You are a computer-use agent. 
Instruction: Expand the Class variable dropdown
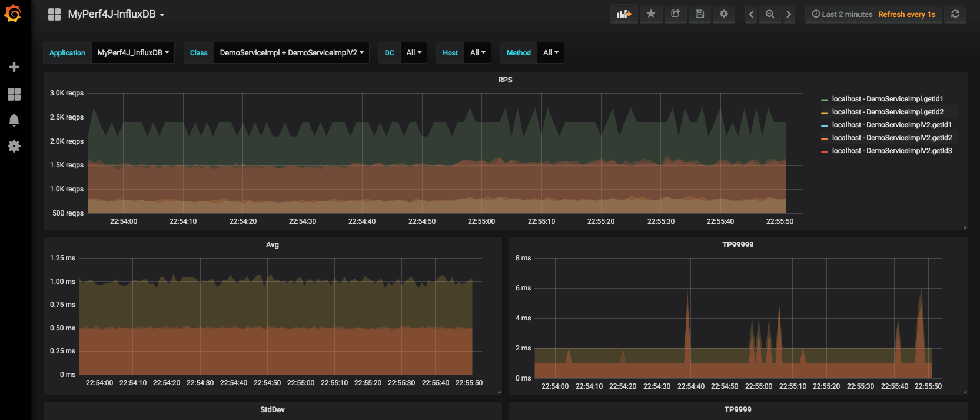tap(291, 53)
